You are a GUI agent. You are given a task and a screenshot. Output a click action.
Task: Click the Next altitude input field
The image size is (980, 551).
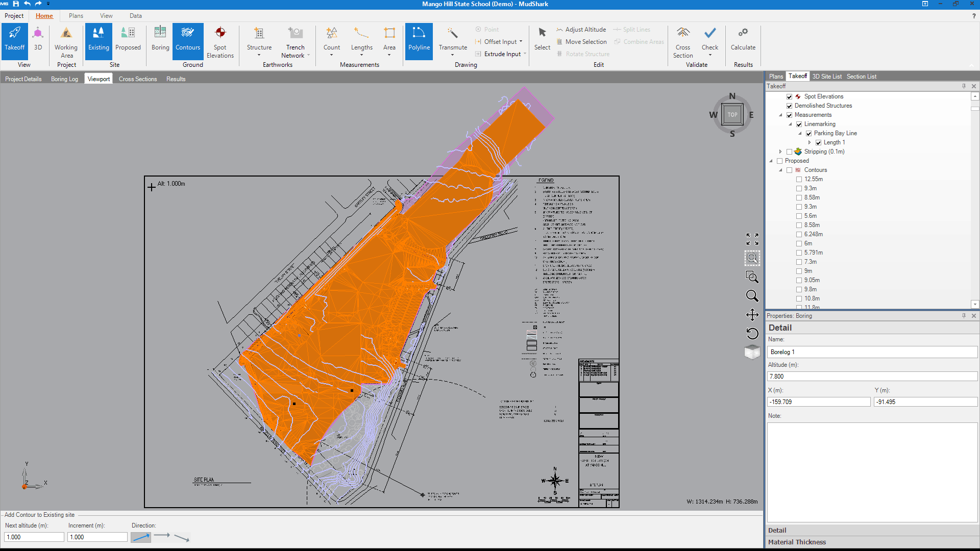[34, 537]
